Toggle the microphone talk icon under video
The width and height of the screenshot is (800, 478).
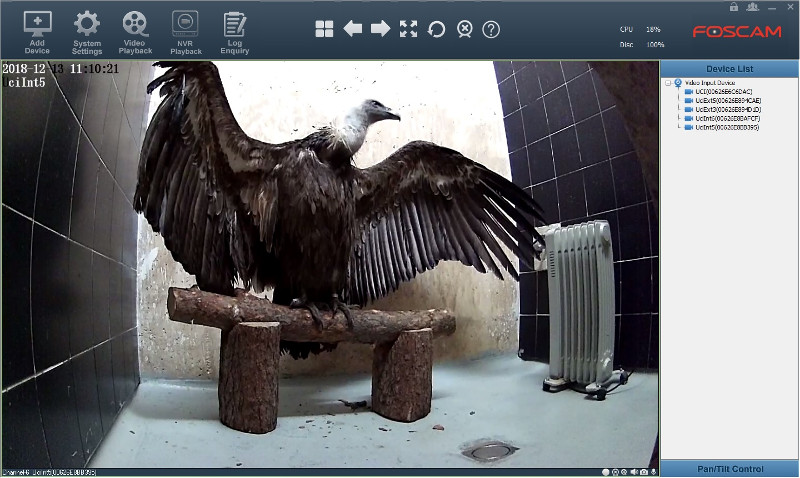click(x=654, y=472)
